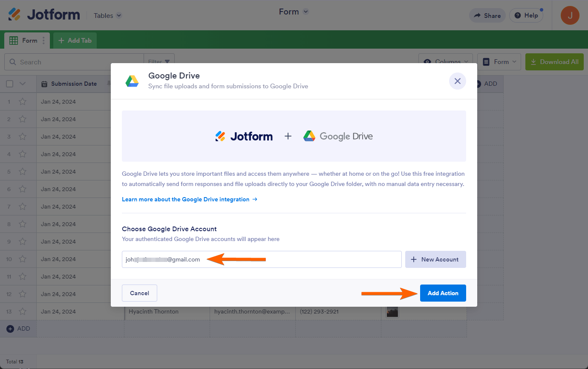
Task: Select the (122) 293-2921 phone cell
Action: tap(338, 311)
